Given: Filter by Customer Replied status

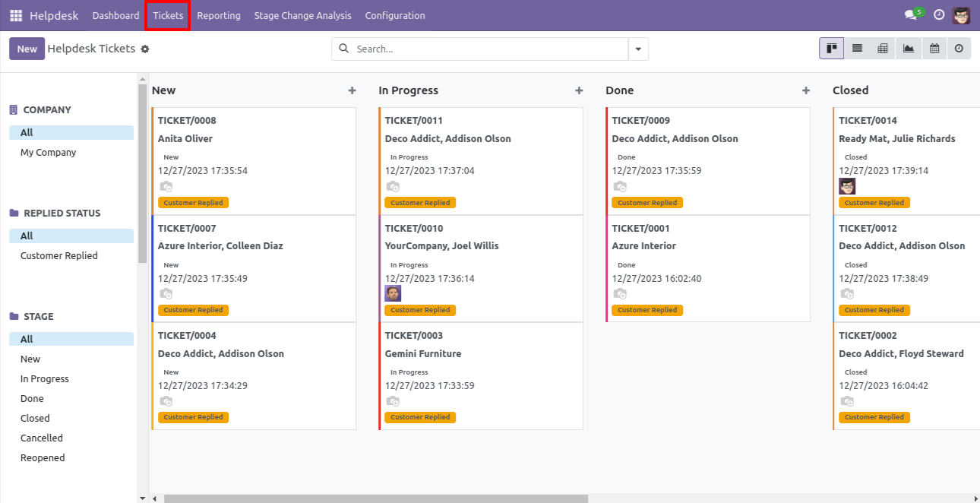Looking at the screenshot, I should coord(71,256).
